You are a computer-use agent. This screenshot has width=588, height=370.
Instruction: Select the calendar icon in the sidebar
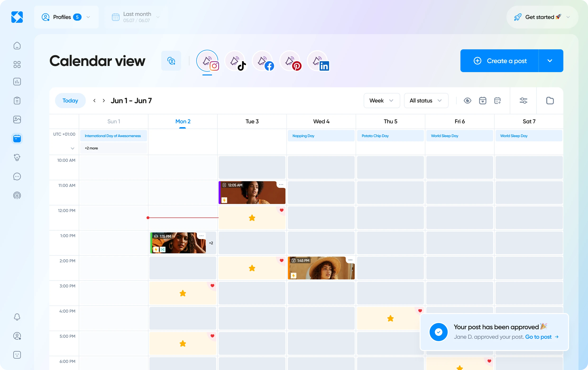(17, 139)
